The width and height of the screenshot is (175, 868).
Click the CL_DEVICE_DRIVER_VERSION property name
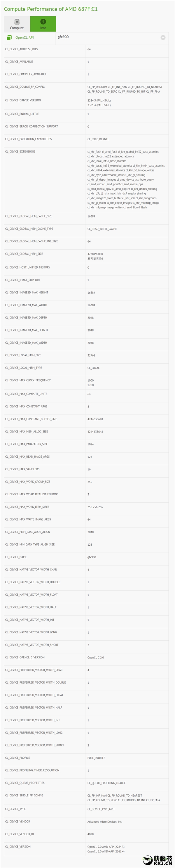click(x=23, y=101)
